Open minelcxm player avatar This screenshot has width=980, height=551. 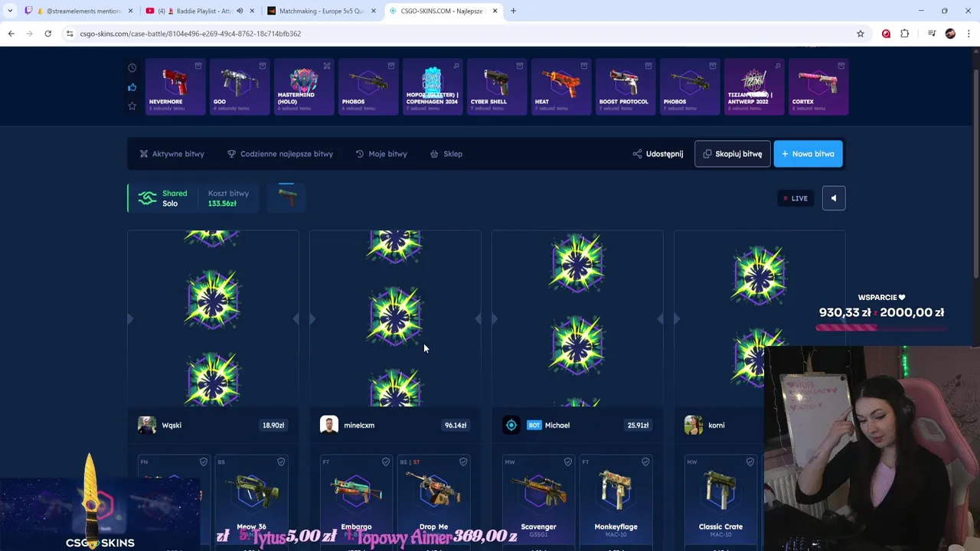pyautogui.click(x=329, y=425)
